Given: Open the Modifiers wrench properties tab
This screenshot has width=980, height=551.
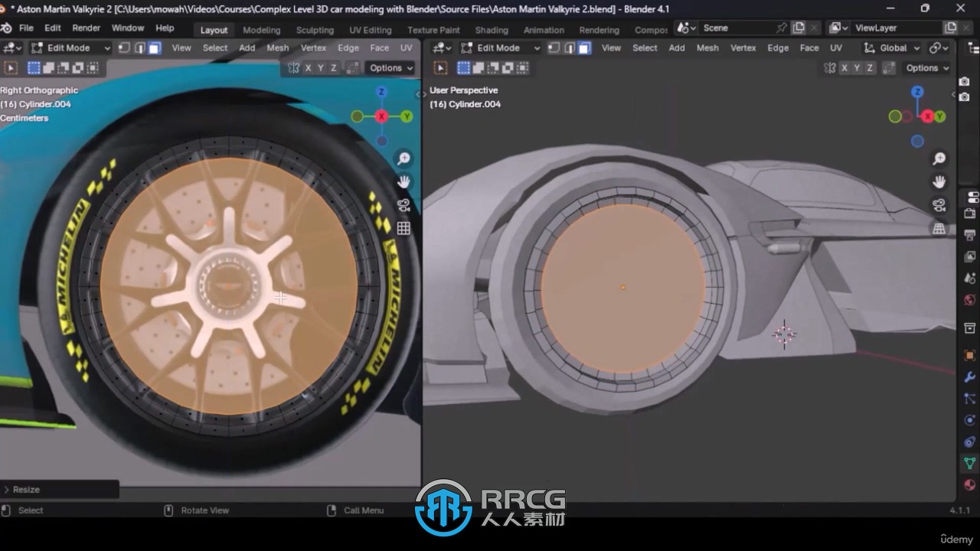Looking at the screenshot, I should click(969, 377).
